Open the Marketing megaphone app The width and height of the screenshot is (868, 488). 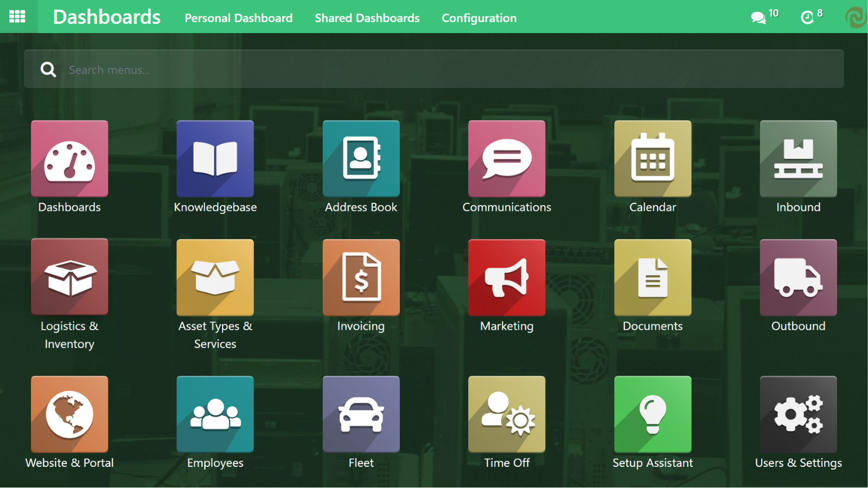(507, 277)
